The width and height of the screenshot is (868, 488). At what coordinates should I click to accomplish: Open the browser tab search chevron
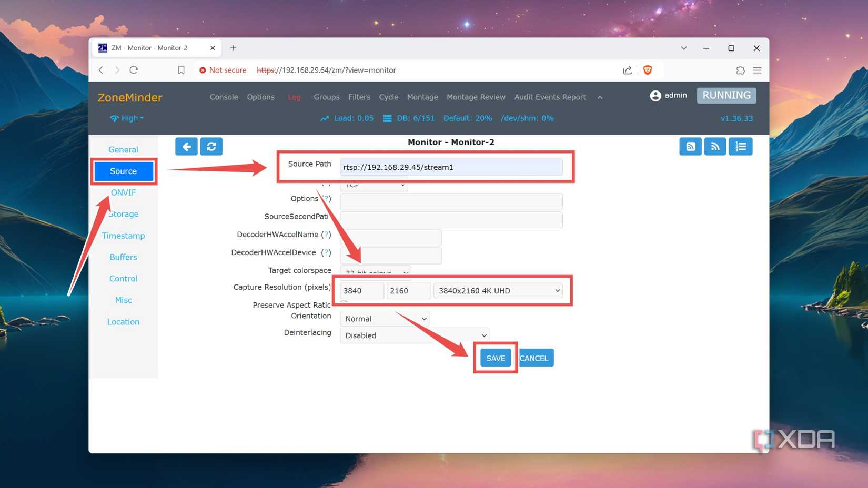coord(684,48)
